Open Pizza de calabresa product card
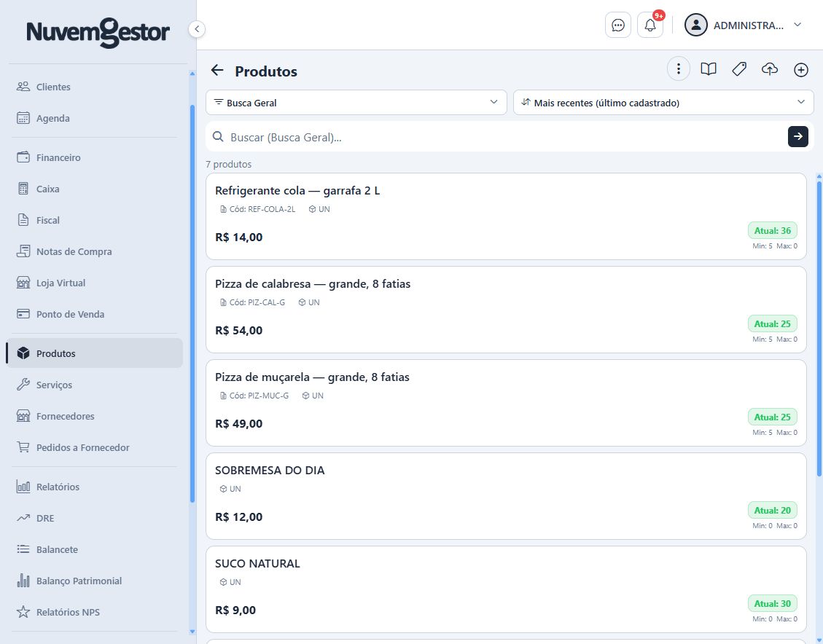Viewport: 823px width, 644px height. coord(506,310)
